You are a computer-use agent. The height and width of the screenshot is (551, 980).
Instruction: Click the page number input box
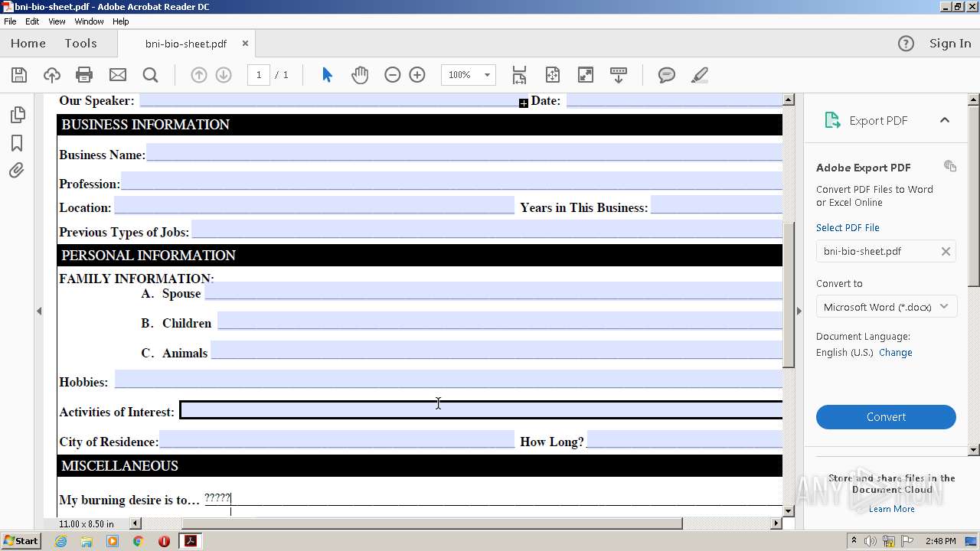[x=259, y=75]
